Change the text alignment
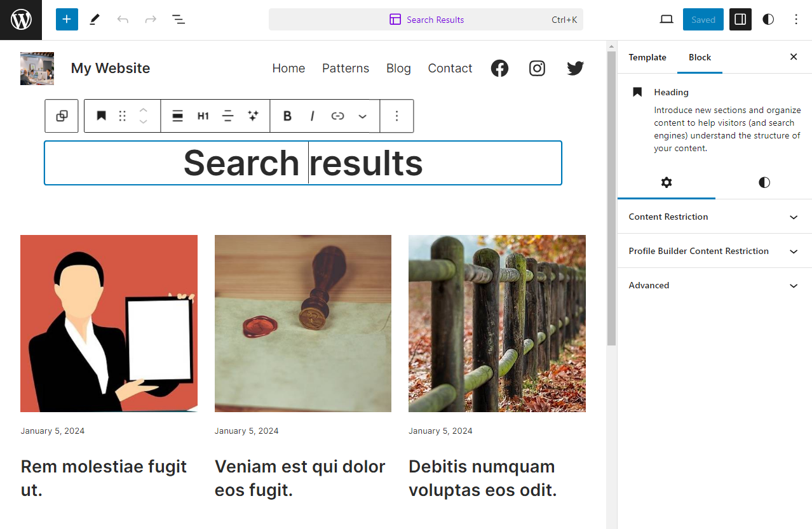The image size is (812, 529). [227, 116]
